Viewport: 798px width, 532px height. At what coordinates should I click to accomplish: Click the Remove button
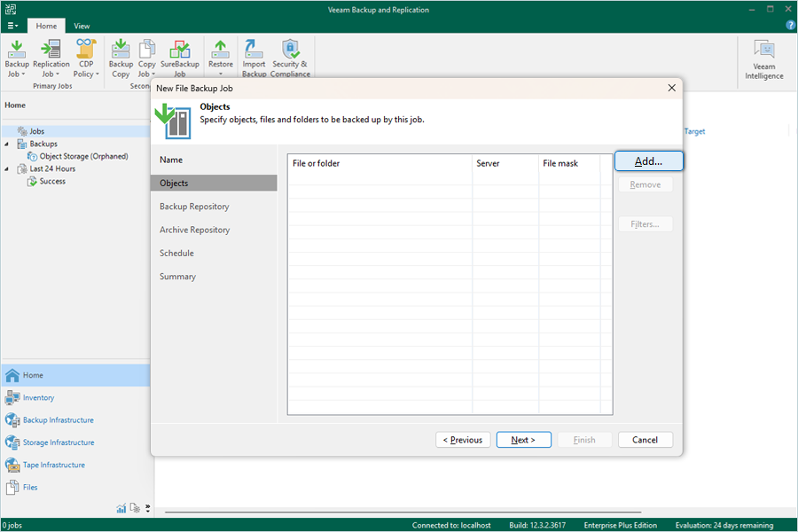645,184
